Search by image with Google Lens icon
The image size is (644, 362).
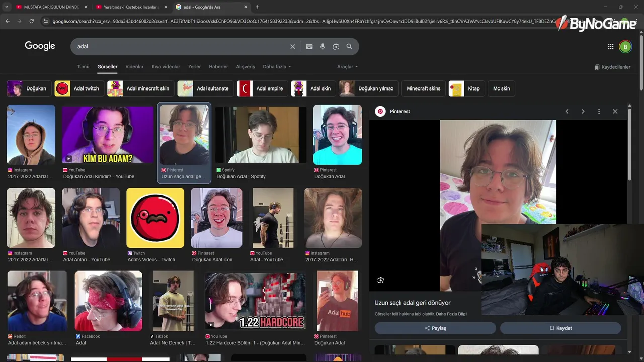point(336,46)
